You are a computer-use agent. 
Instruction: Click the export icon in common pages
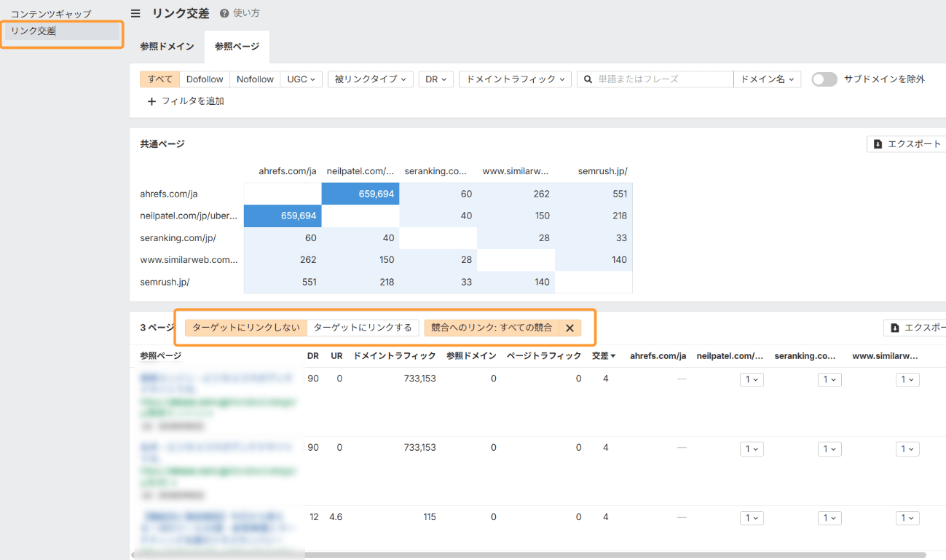tap(878, 144)
